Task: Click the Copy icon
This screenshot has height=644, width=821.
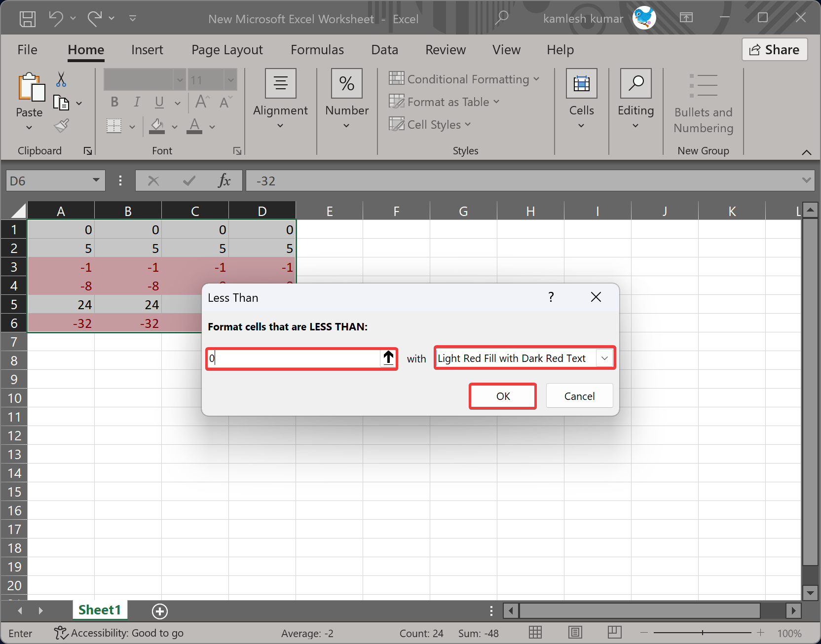Action: (61, 103)
